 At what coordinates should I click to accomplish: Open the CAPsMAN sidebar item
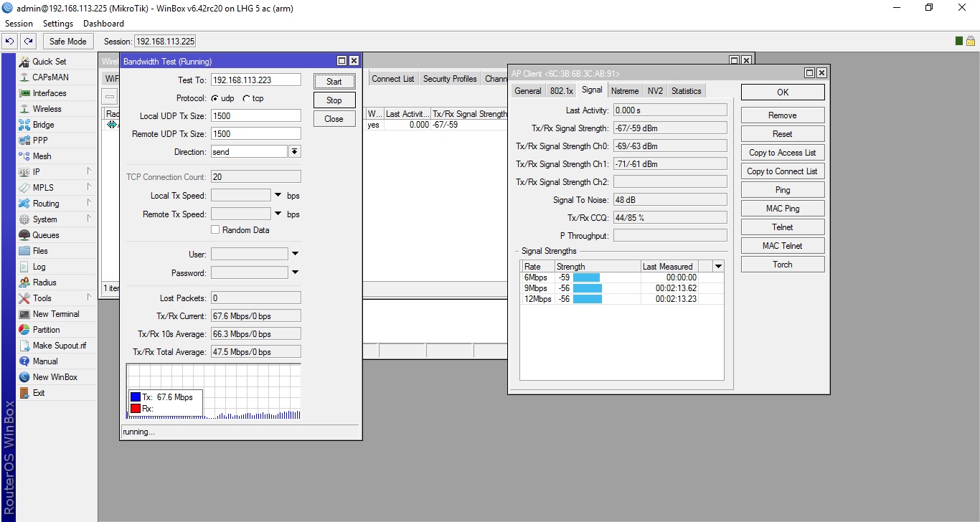(50, 77)
